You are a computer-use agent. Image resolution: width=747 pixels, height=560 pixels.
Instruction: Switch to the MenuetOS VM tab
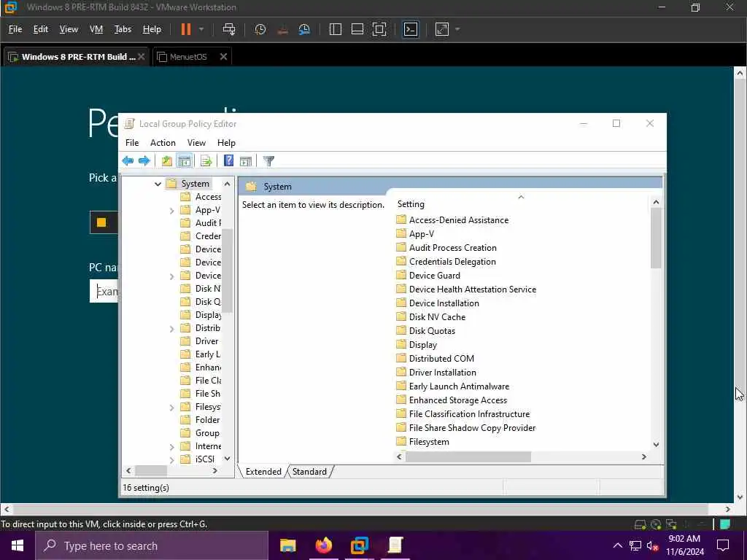(x=188, y=57)
